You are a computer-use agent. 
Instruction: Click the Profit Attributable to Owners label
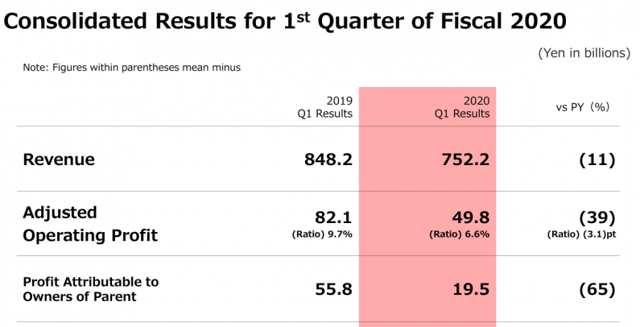click(x=91, y=289)
